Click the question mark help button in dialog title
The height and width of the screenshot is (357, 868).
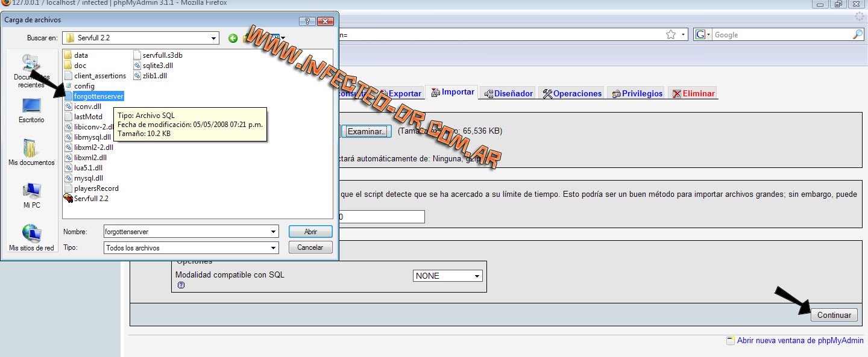click(x=309, y=21)
